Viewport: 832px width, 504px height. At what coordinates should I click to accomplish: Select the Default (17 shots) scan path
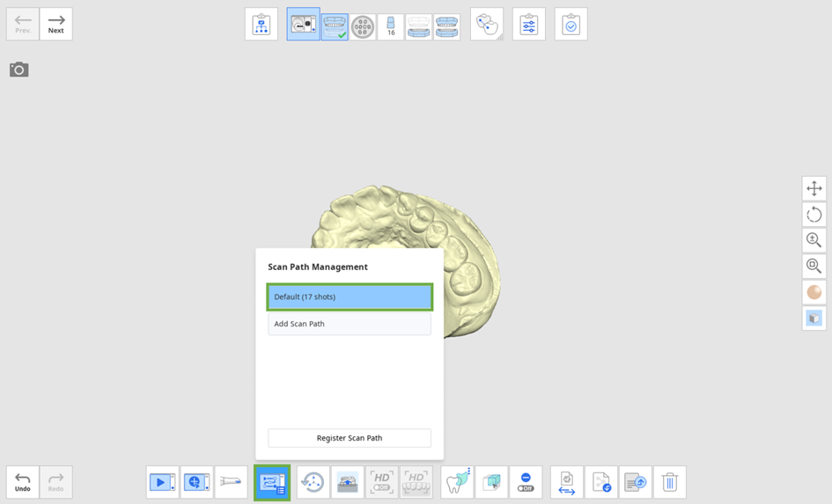[350, 296]
